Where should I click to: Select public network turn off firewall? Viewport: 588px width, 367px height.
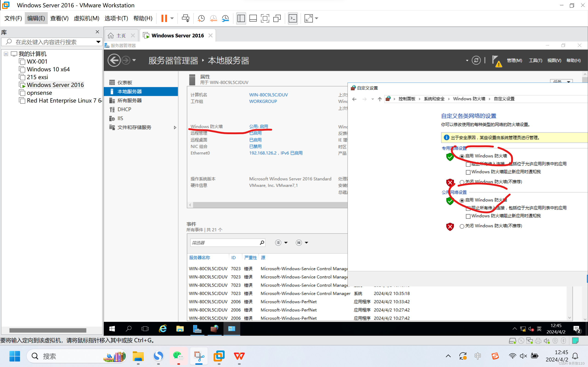(x=462, y=226)
